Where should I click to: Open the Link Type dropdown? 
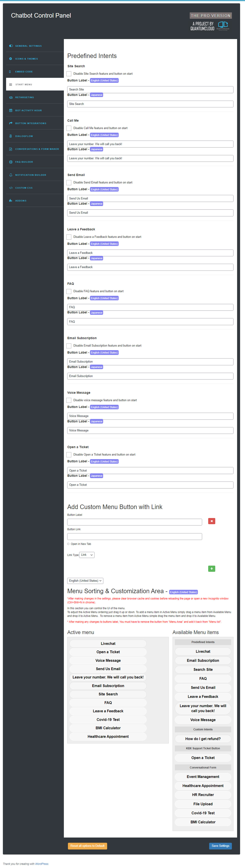[x=87, y=555]
